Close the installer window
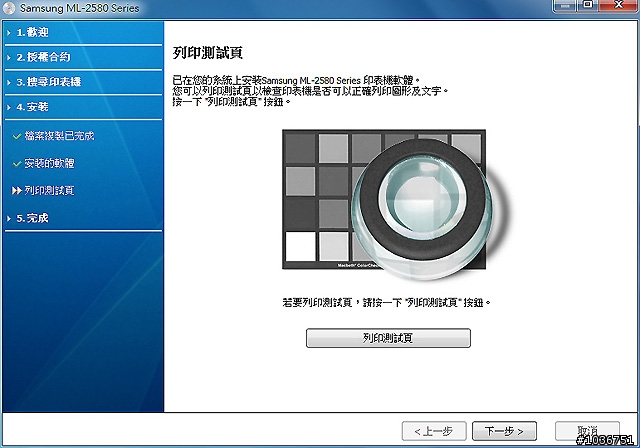The width and height of the screenshot is (640, 448). click(619, 6)
